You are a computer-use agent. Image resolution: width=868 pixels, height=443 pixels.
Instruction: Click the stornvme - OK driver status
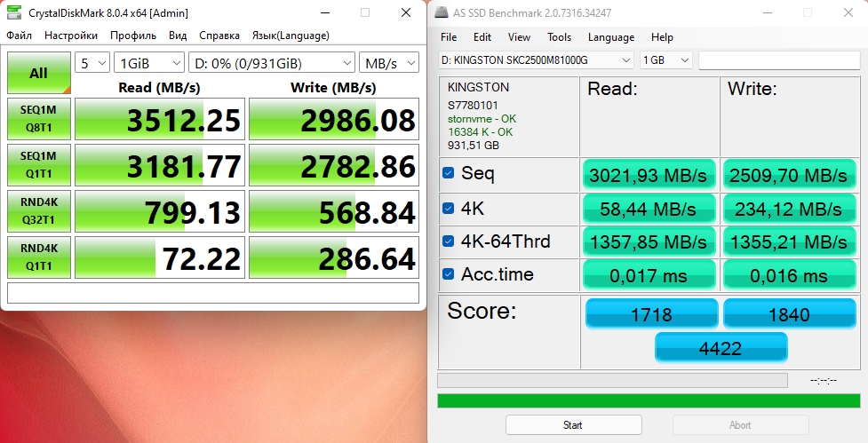click(482, 118)
